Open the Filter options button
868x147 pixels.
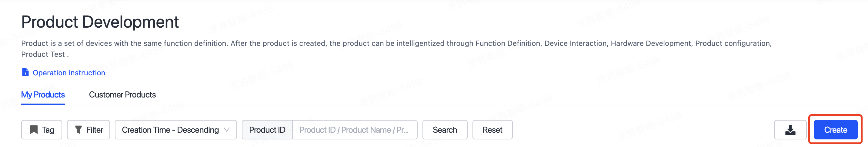point(88,130)
